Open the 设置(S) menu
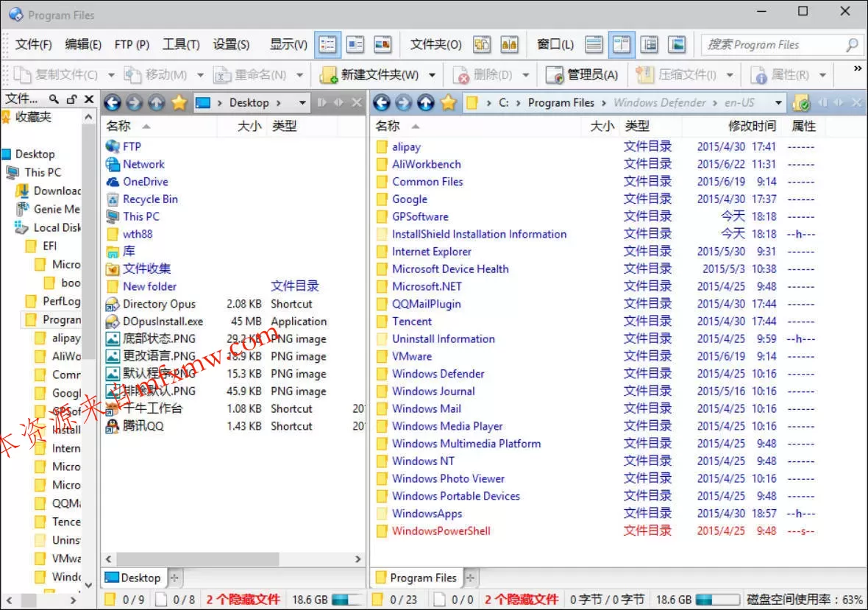 point(231,44)
